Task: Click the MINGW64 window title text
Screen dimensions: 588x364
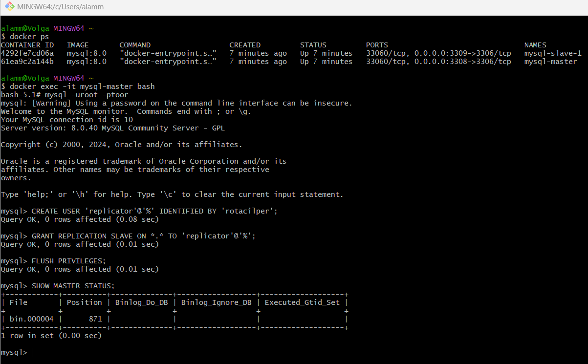Action: tap(60, 7)
